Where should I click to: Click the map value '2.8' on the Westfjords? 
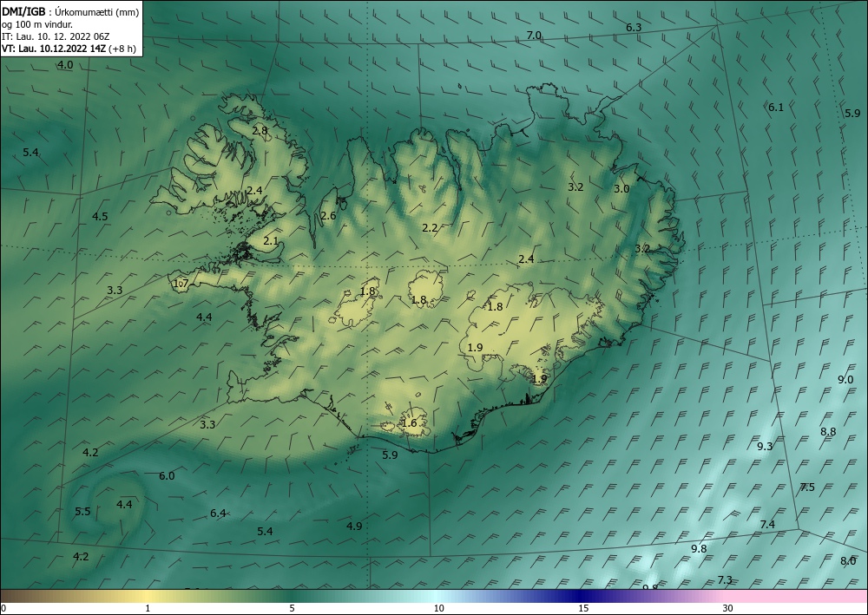tap(260, 131)
